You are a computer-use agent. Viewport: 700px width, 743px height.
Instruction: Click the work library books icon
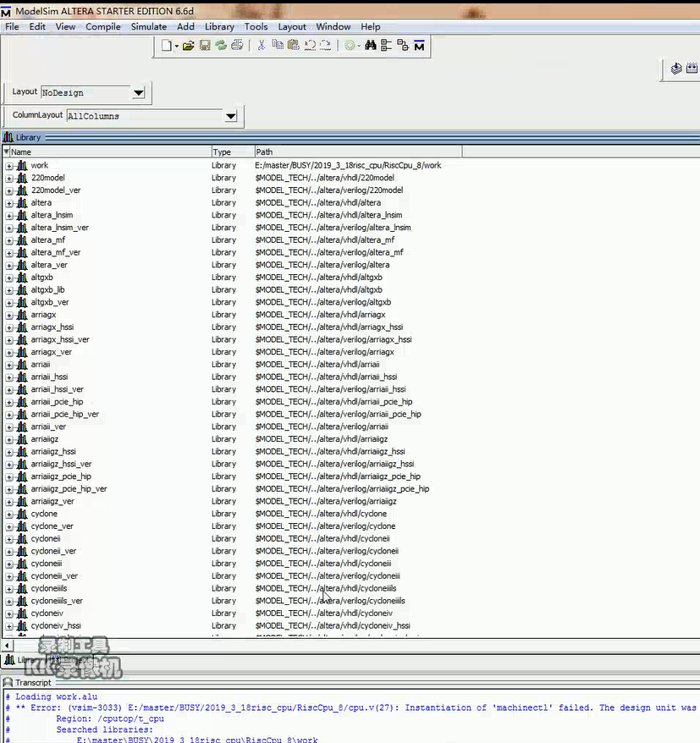[x=22, y=165]
